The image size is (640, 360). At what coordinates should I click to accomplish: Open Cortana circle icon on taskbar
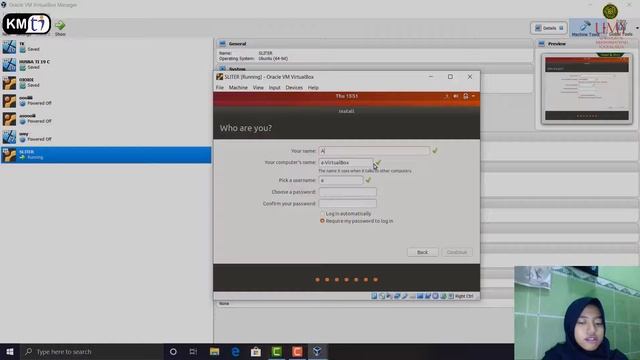point(173,351)
